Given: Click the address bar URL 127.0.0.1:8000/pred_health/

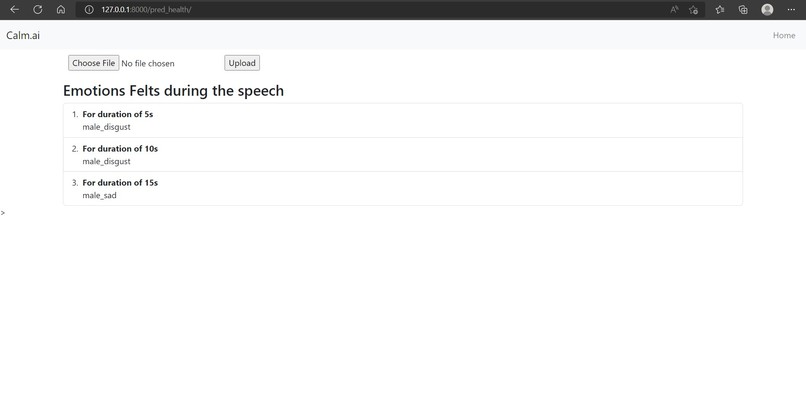Looking at the screenshot, I should coord(146,9).
